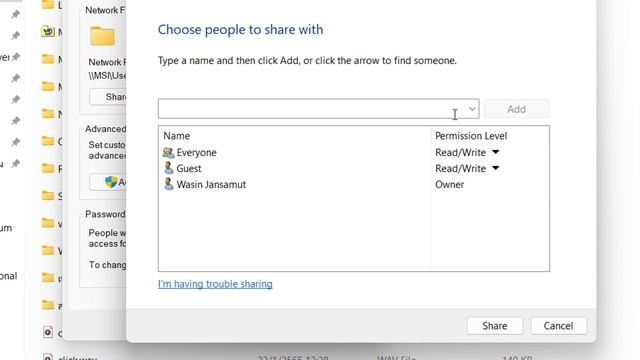Select the Guest user icon

point(168,168)
